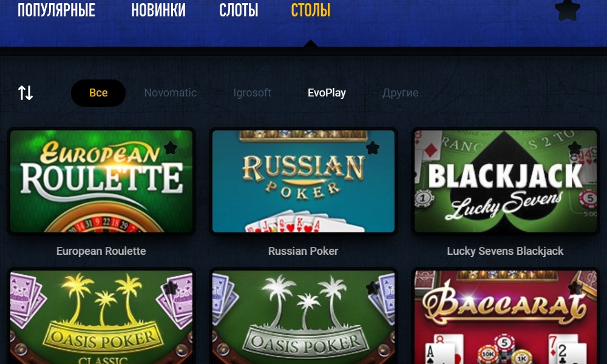Favorite the Baccarat game star

(574, 288)
